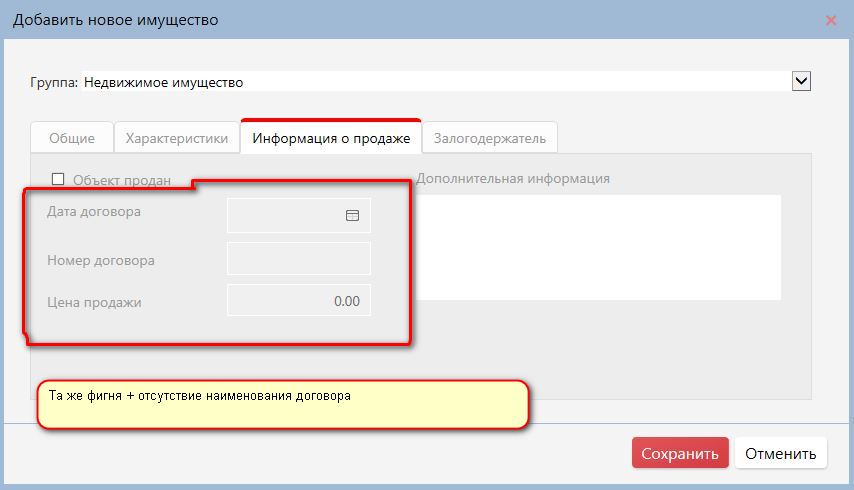This screenshot has width=854, height=490.
Task: Go to the Залогодержатель tab
Action: coord(490,138)
